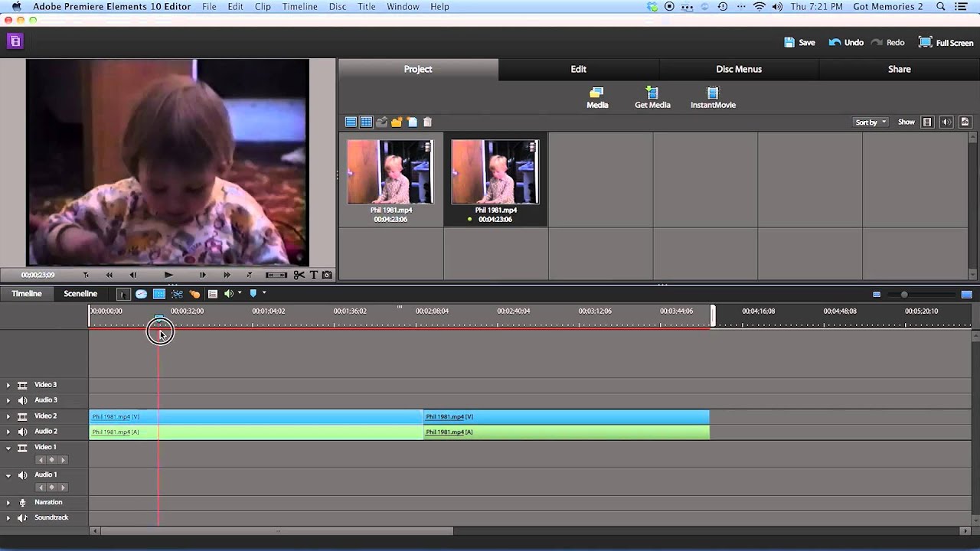The image size is (980, 551).
Task: Switch to the Sceneline view
Action: [80, 294]
